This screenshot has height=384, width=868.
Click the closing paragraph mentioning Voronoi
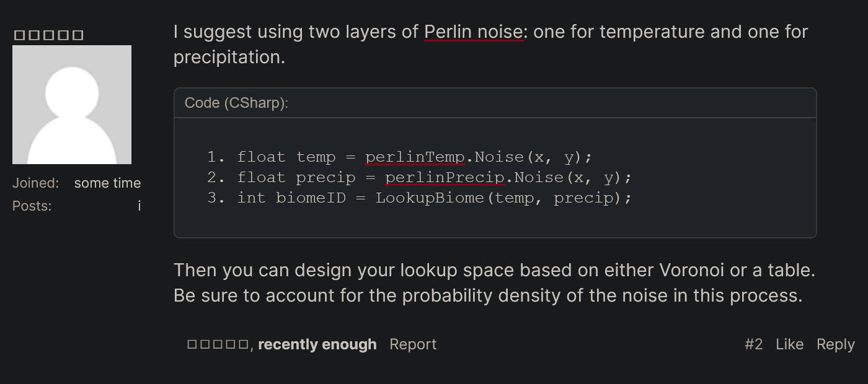494,282
